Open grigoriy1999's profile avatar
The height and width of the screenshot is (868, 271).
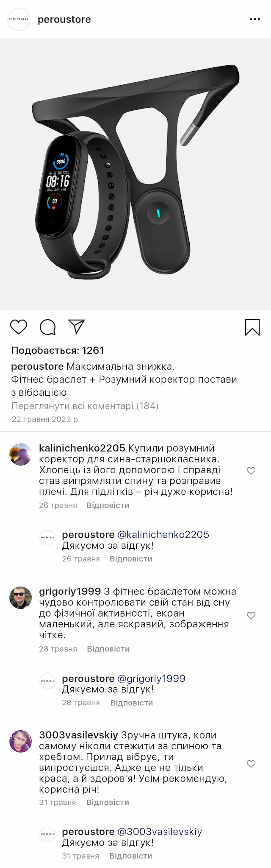[x=21, y=598]
